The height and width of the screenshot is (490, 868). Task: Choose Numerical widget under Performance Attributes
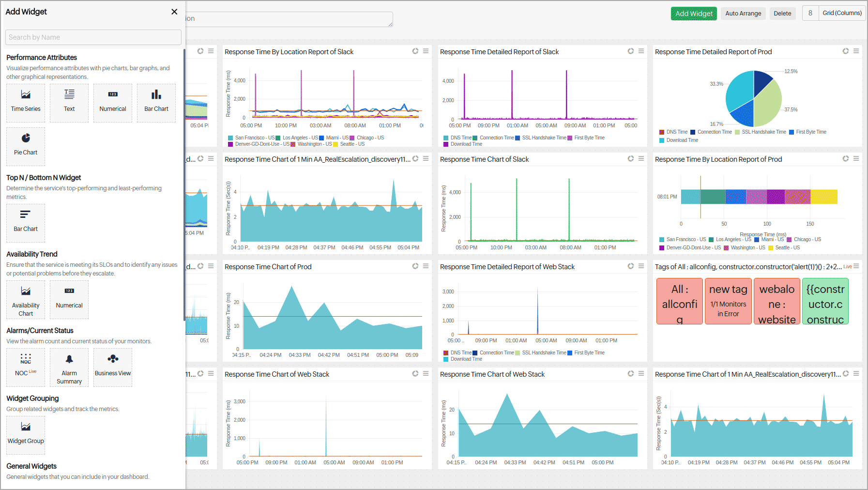pyautogui.click(x=113, y=103)
